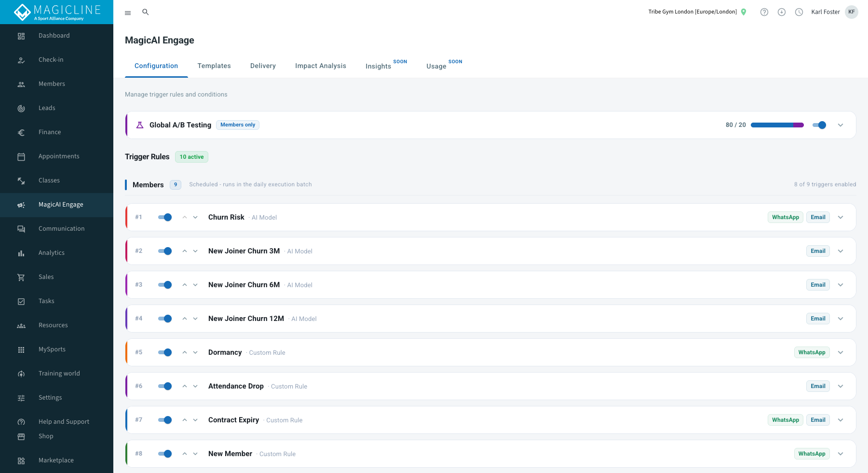Click the download icon in header
This screenshot has width=868, height=473.
pyautogui.click(x=782, y=12)
